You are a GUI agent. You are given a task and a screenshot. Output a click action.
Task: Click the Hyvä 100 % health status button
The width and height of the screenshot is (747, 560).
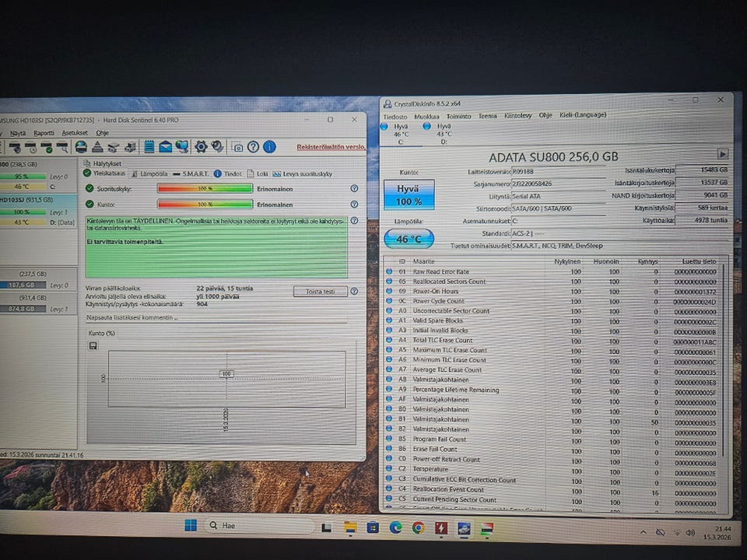(409, 194)
